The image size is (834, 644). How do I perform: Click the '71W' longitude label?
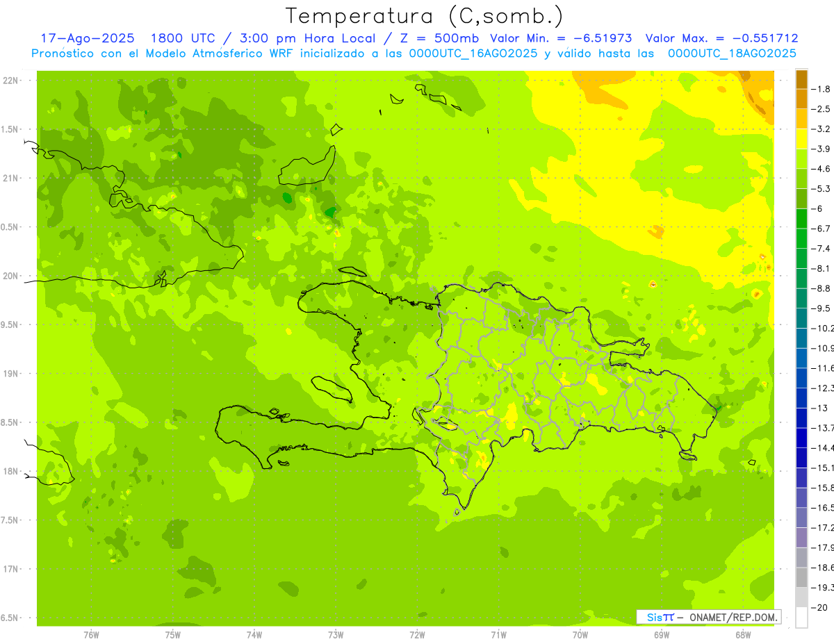click(498, 634)
